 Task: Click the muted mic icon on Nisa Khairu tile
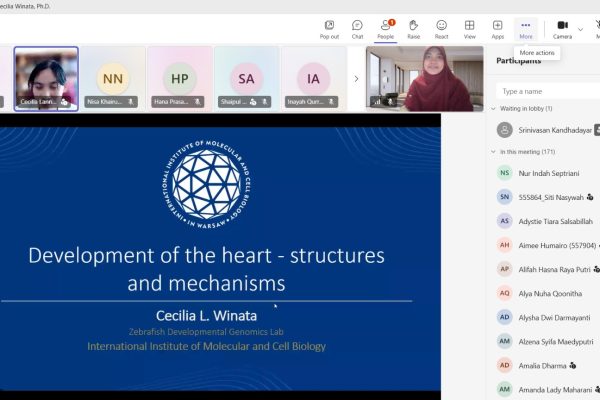pyautogui.click(x=130, y=102)
